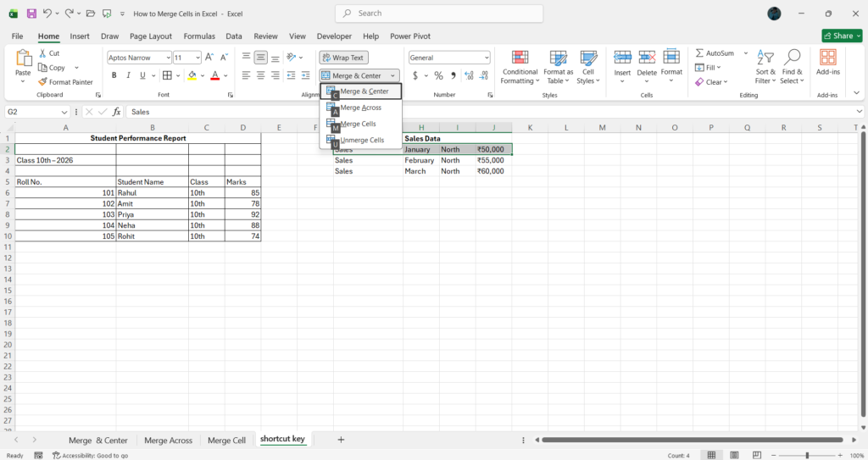The height and width of the screenshot is (460, 868).
Task: Click the Redo arrow icon
Action: pyautogui.click(x=70, y=14)
